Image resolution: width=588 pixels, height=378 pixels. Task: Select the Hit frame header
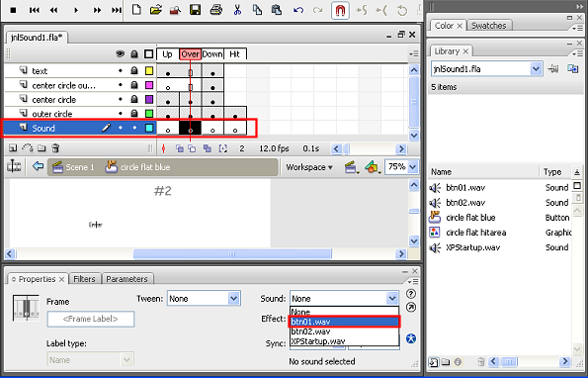(235, 54)
